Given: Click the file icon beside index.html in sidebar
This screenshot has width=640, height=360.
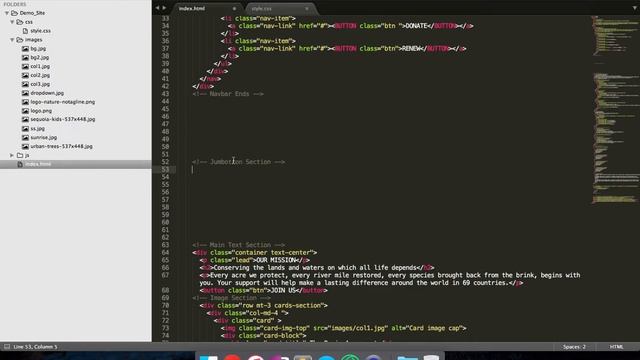Looking at the screenshot, I should point(20,164).
